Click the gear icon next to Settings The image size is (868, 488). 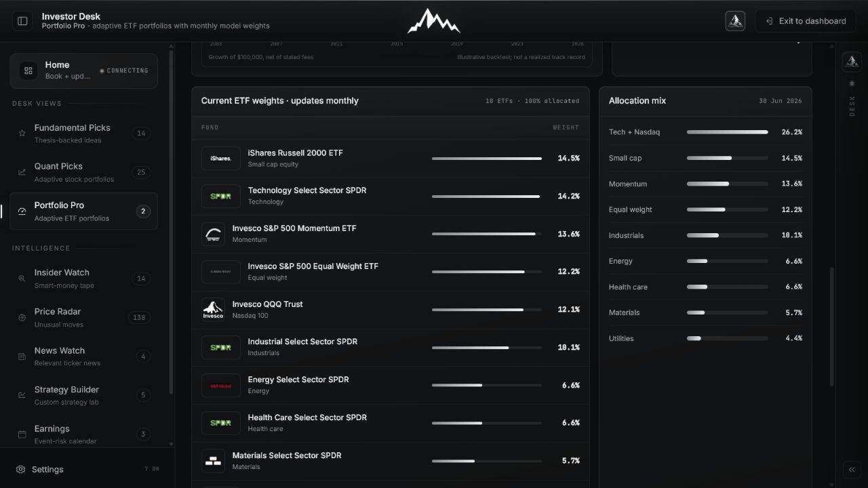click(x=21, y=470)
